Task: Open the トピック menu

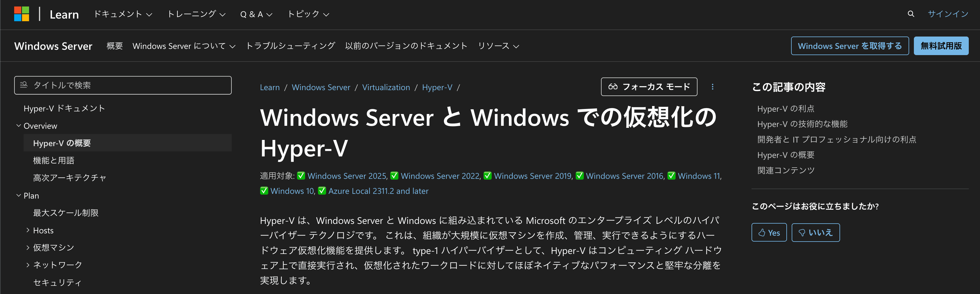Action: (308, 14)
